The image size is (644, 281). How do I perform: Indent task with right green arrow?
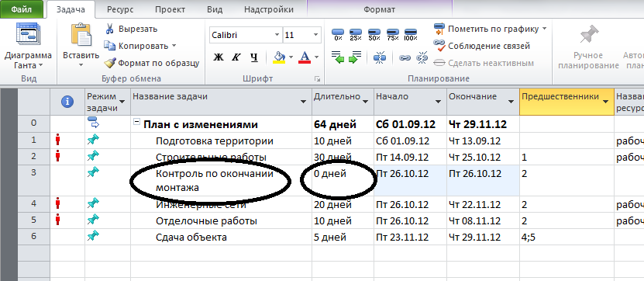pos(355,57)
